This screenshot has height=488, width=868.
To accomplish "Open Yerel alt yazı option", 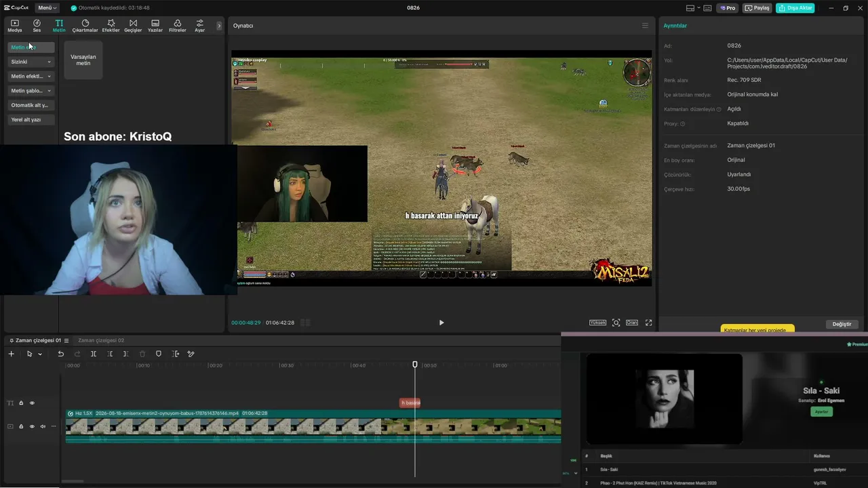I will [x=31, y=119].
